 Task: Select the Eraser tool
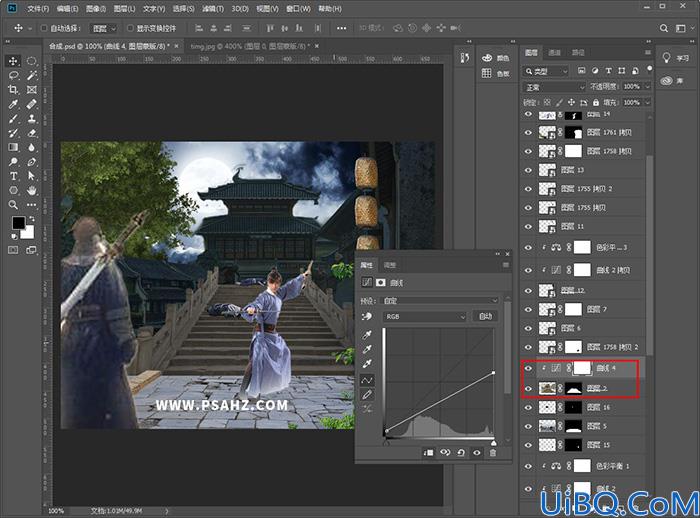point(31,133)
